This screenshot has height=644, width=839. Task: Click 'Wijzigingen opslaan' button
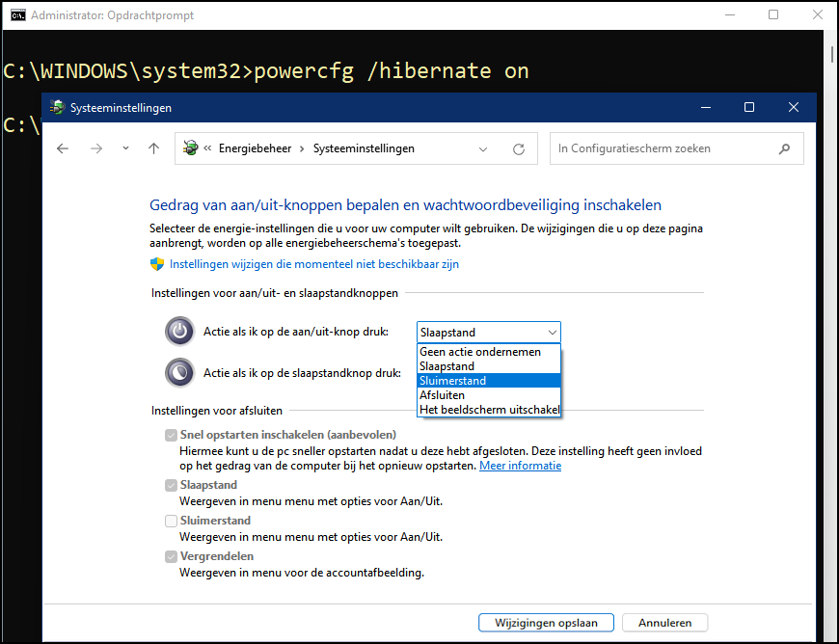[x=546, y=623]
